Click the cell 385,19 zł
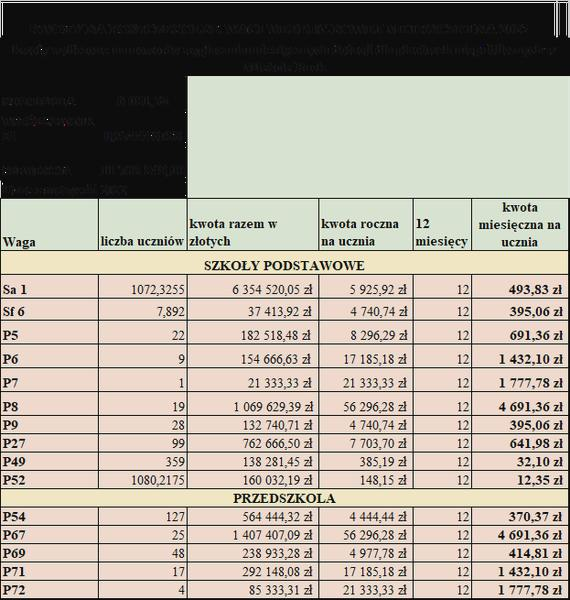Image resolution: width=570 pixels, height=600 pixels. click(x=366, y=461)
